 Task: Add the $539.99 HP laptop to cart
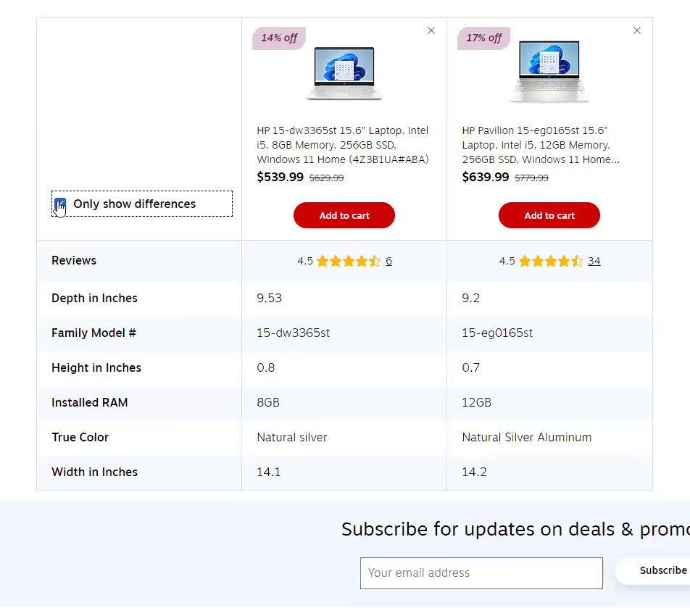coord(344,215)
